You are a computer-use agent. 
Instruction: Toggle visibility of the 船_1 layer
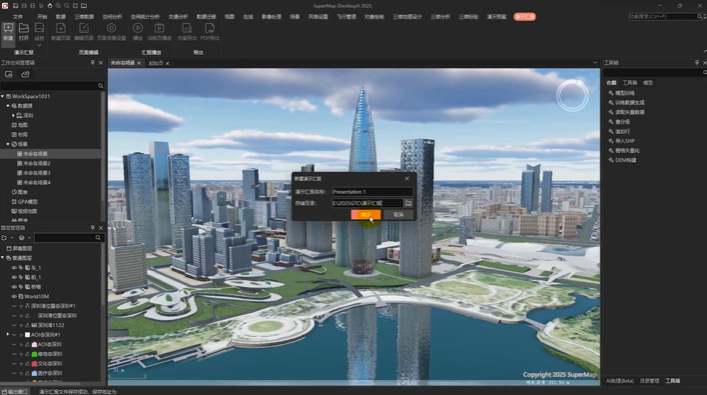[x=14, y=277]
